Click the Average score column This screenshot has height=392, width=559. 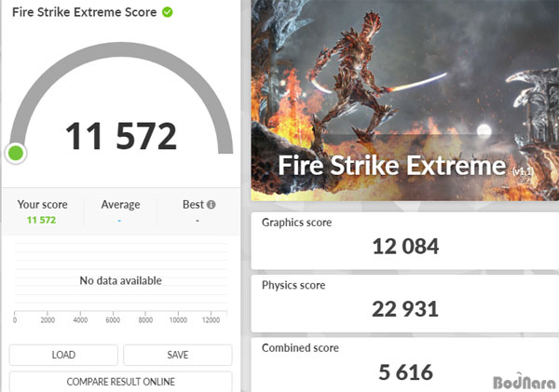click(x=120, y=211)
